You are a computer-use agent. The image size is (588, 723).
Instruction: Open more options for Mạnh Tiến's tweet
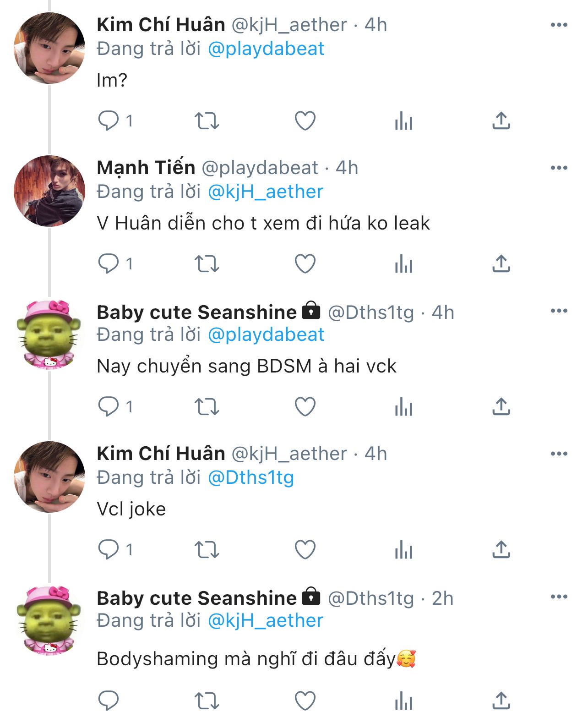(x=559, y=168)
